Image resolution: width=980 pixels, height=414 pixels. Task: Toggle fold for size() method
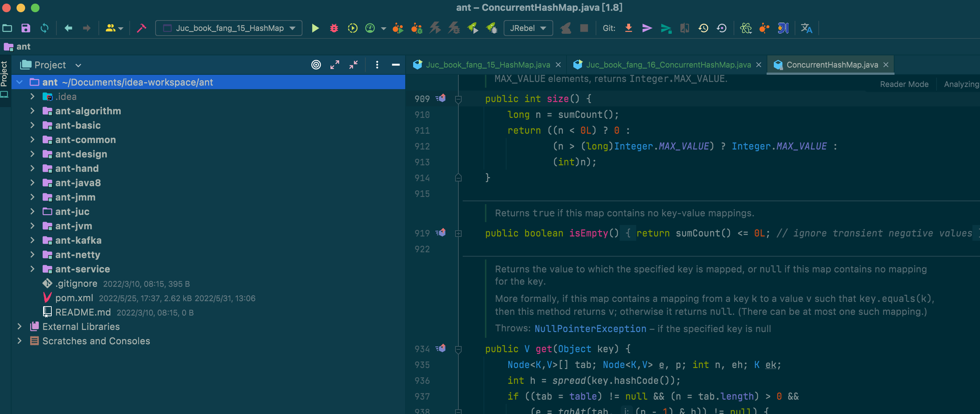pos(458,99)
